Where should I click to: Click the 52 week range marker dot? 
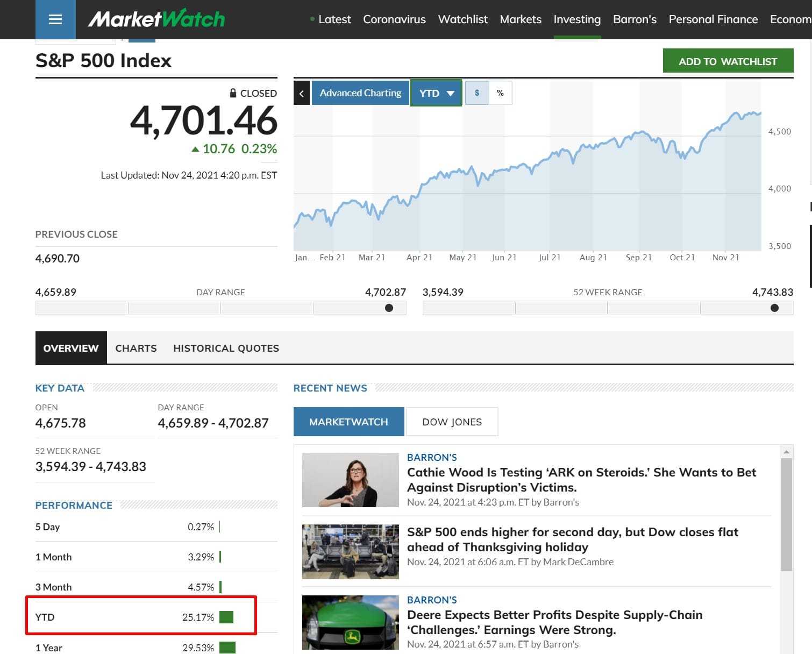(774, 308)
